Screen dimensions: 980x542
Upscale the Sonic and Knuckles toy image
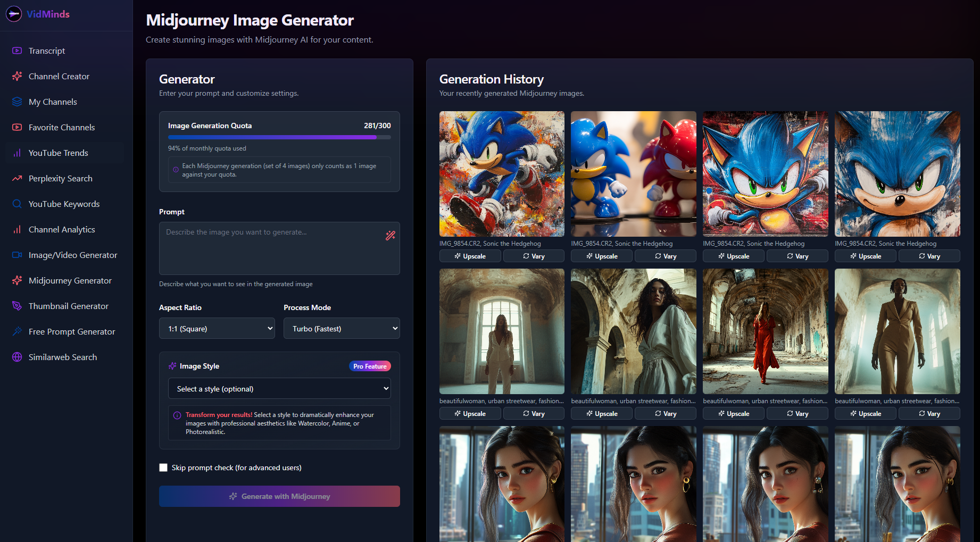click(602, 256)
